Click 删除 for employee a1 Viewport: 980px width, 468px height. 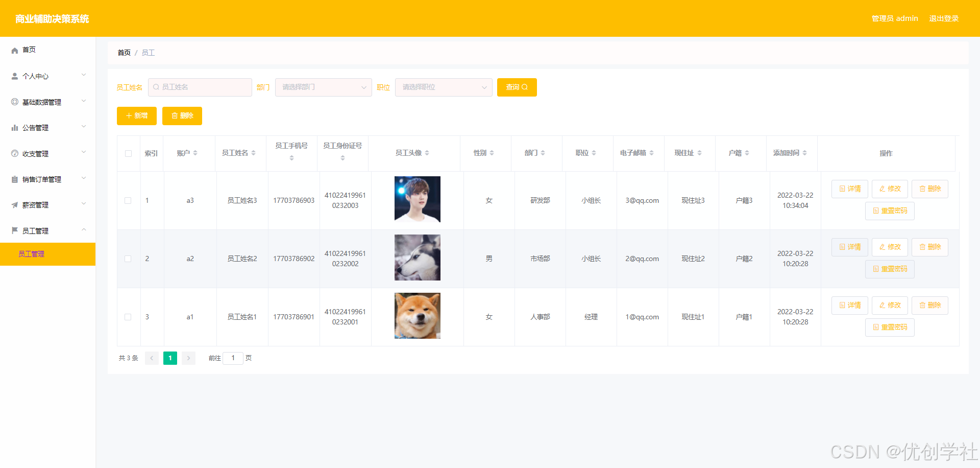point(930,306)
